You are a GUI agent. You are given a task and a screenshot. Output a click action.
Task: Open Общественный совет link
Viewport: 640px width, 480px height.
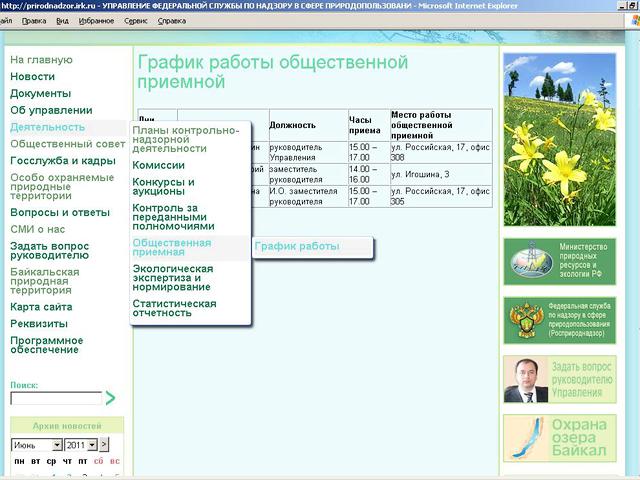(68, 144)
